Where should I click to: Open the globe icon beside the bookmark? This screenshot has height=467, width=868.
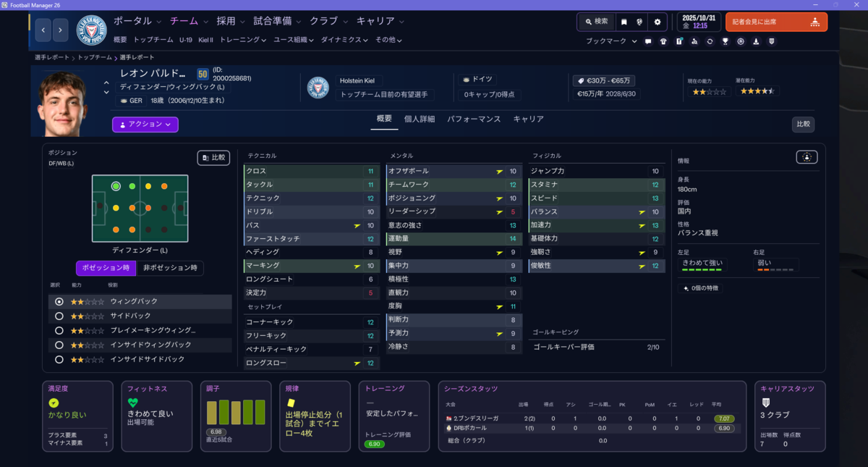tap(640, 22)
